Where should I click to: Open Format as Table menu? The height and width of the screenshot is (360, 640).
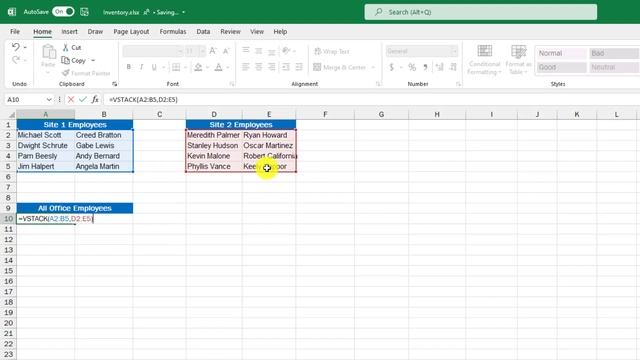[x=518, y=60]
